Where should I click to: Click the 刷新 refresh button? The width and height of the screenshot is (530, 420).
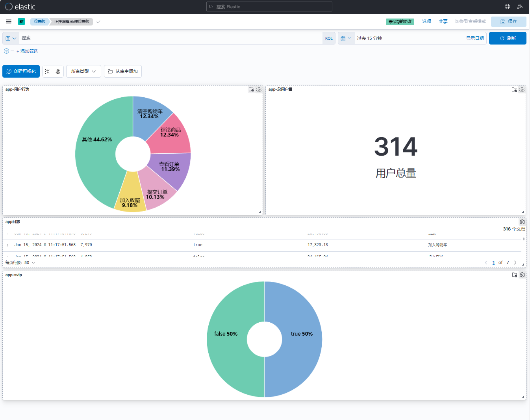click(508, 38)
